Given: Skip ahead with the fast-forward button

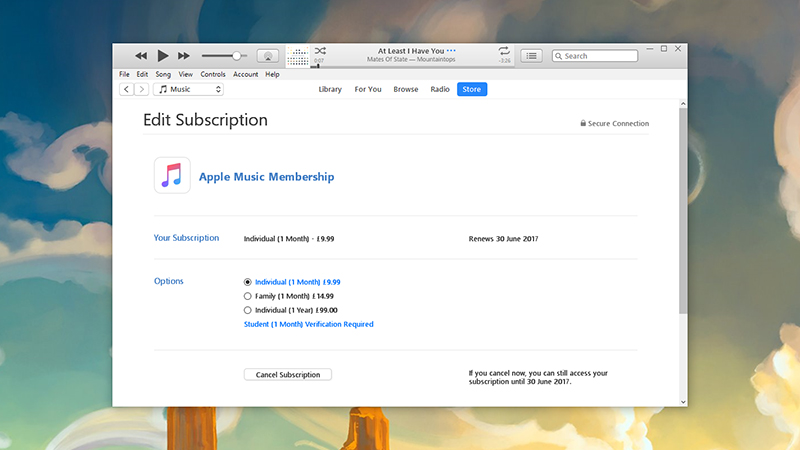Looking at the screenshot, I should click(184, 56).
